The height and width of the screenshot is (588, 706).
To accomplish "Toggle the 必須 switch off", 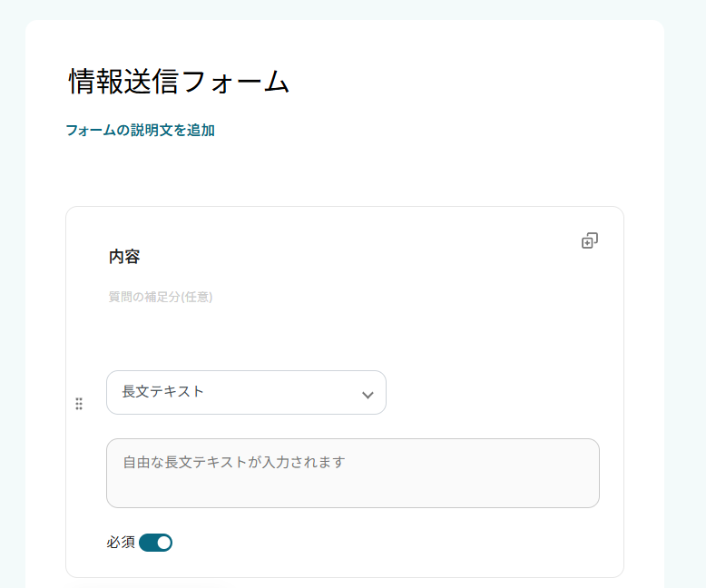I will (x=156, y=543).
